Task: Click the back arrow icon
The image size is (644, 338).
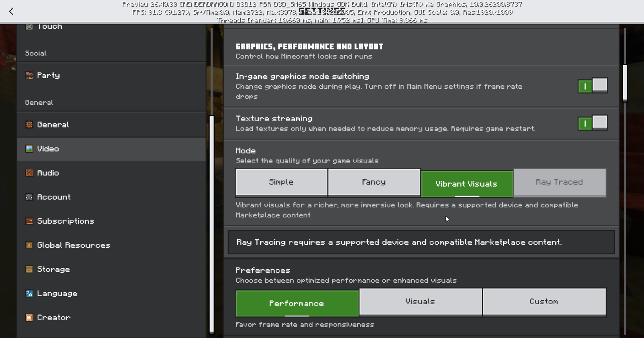Action: pos(11,11)
